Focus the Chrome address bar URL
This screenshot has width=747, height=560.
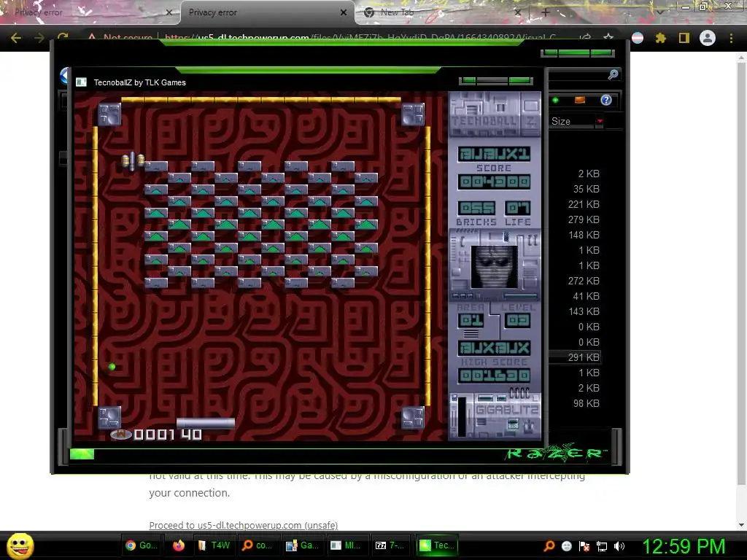pos(360,38)
